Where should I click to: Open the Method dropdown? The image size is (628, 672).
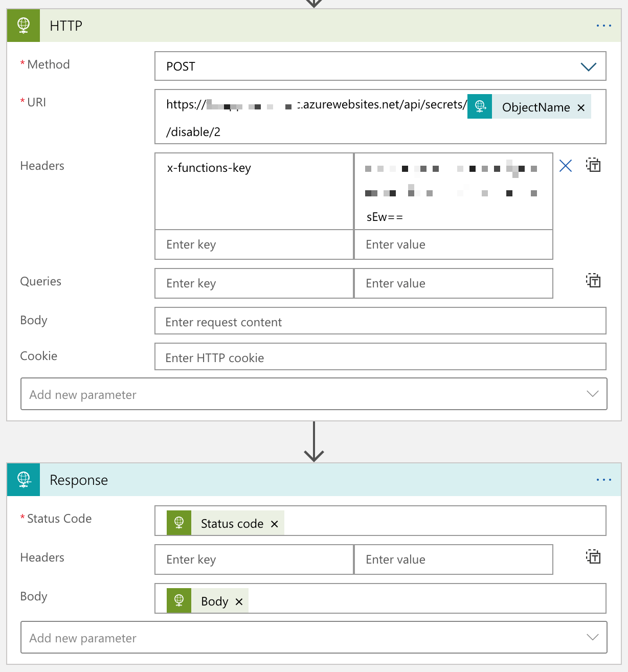click(588, 66)
